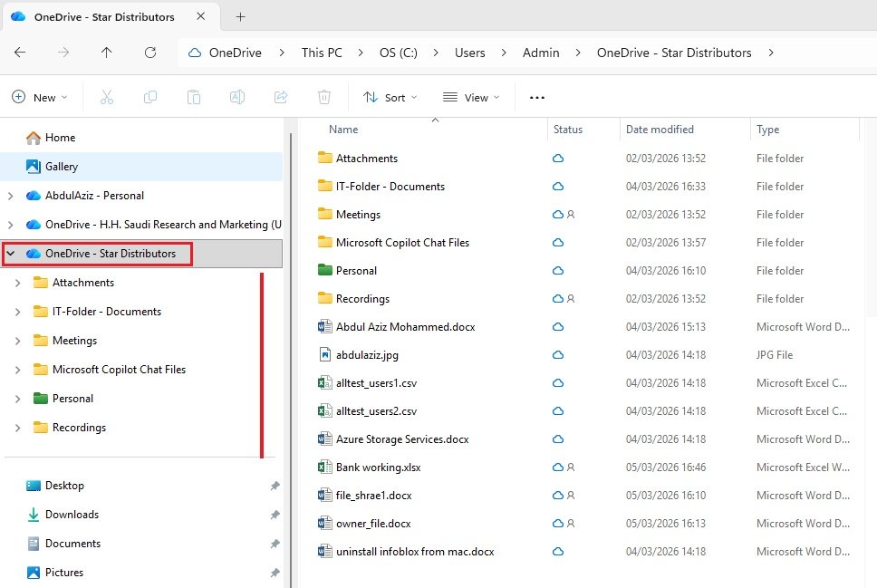Click the OneDrive cloud icon in address bar
The image size is (877, 588).
[x=195, y=53]
